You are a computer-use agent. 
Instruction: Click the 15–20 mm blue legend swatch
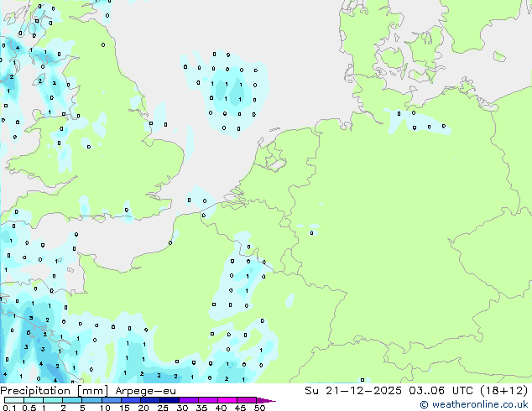[130, 400]
